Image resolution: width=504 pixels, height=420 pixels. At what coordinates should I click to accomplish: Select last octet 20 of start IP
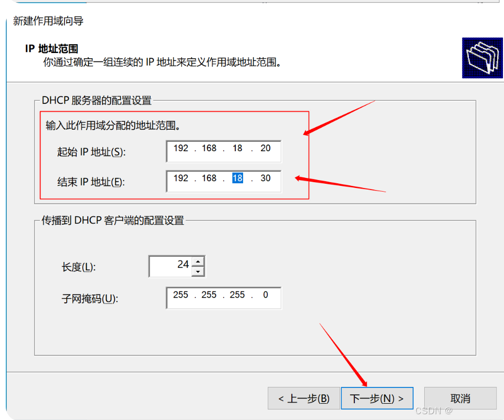point(266,148)
